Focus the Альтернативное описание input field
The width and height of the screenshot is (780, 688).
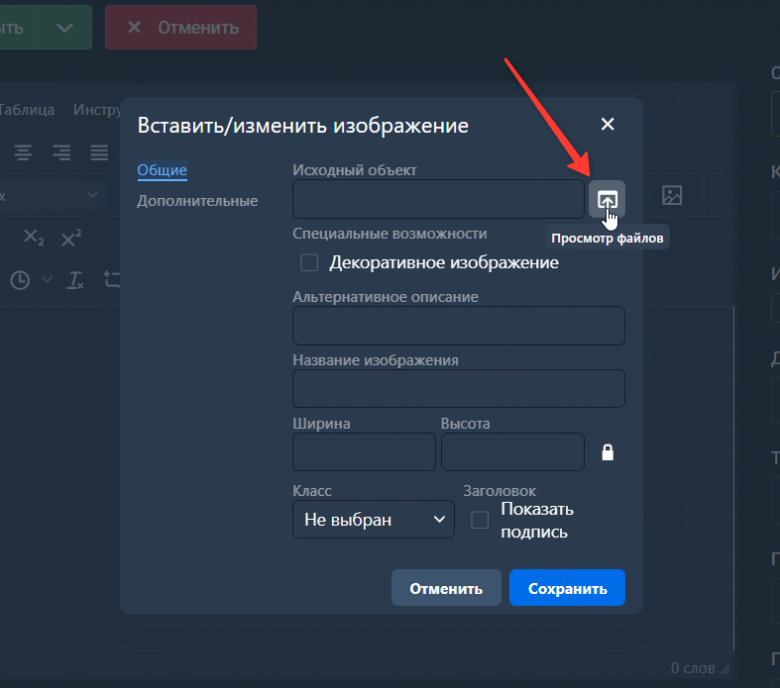click(459, 326)
